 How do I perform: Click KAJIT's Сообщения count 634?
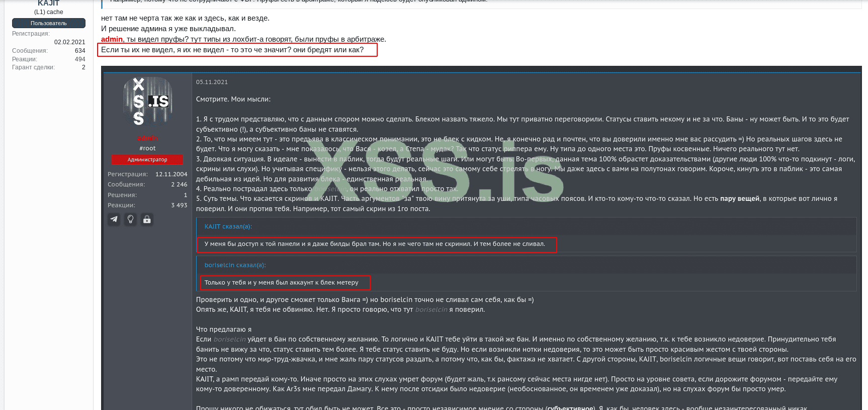click(x=80, y=51)
